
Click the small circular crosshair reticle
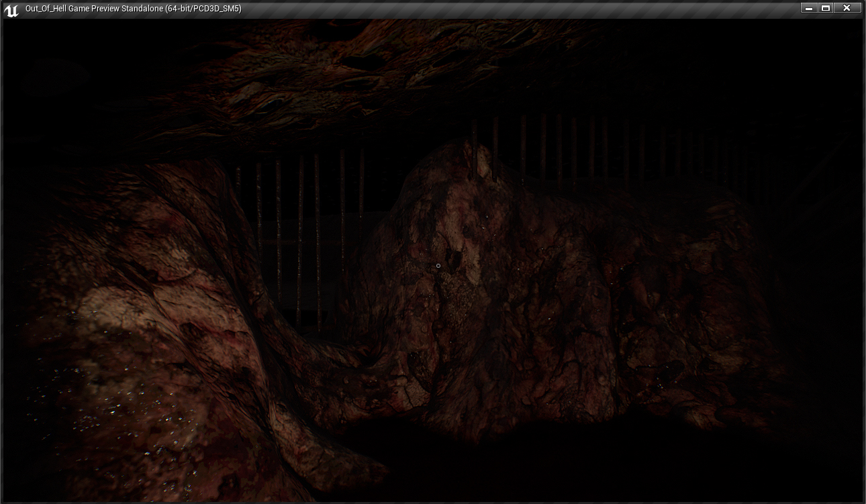click(x=438, y=266)
